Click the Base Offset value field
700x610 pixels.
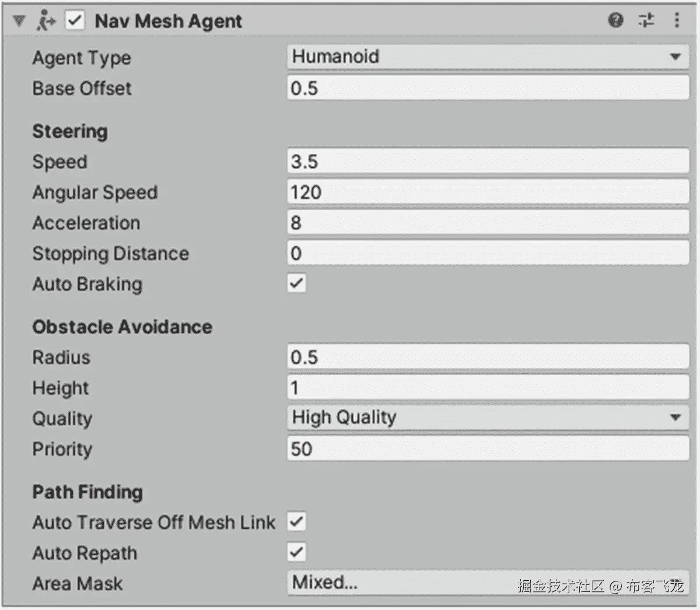(488, 88)
